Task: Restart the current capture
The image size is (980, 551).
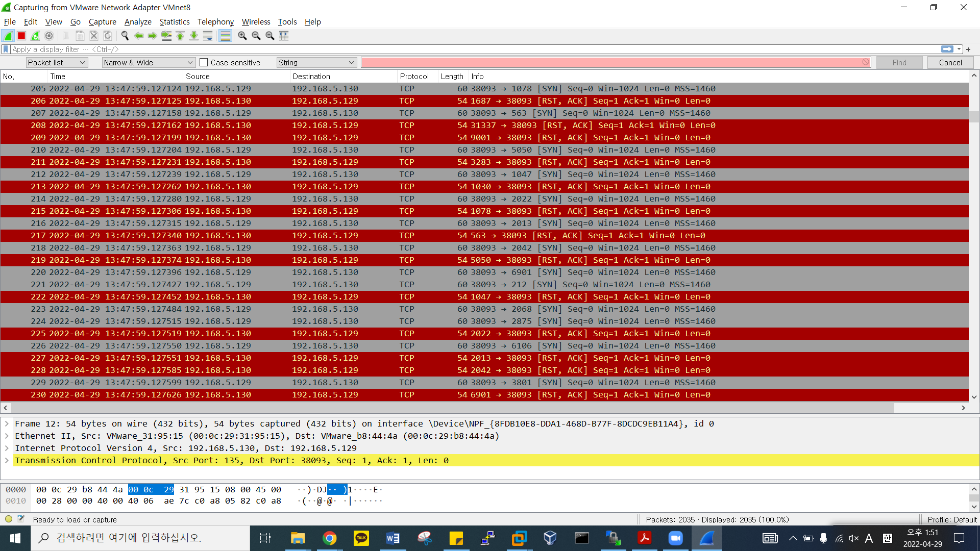Action: click(35, 36)
